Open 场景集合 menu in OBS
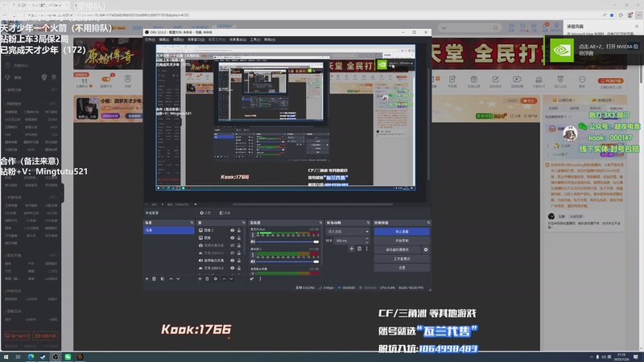 237,39
